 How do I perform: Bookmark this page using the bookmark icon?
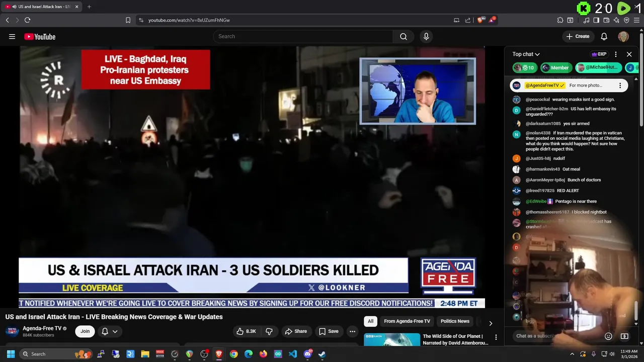(x=128, y=20)
